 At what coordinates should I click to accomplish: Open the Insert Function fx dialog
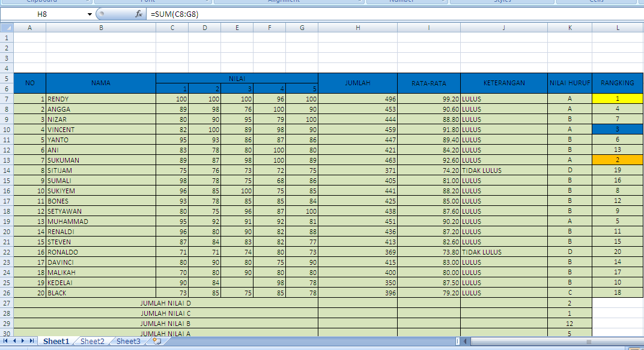point(139,14)
